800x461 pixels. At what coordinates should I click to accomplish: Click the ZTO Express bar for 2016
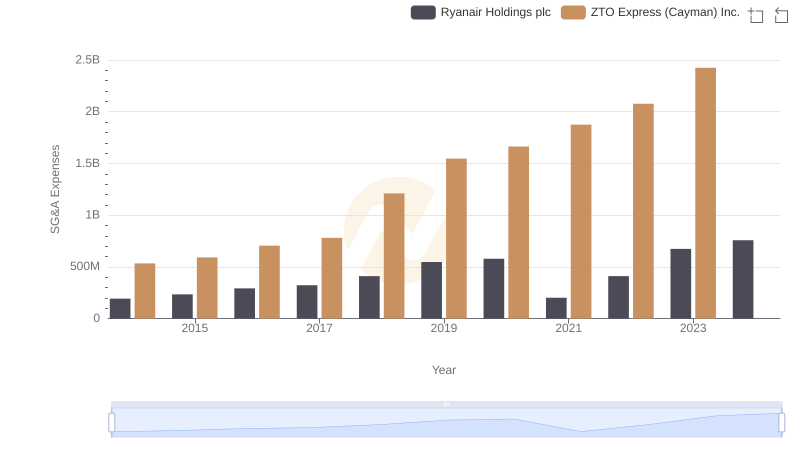click(269, 282)
